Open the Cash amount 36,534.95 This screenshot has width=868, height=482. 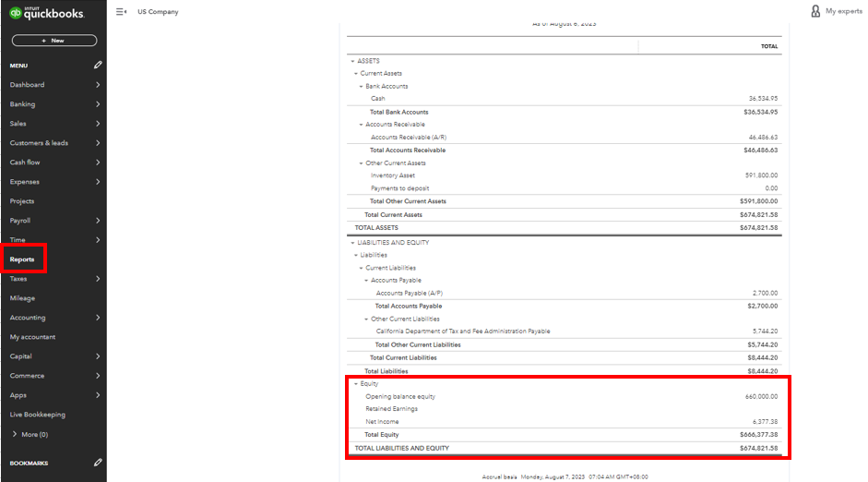(763, 99)
